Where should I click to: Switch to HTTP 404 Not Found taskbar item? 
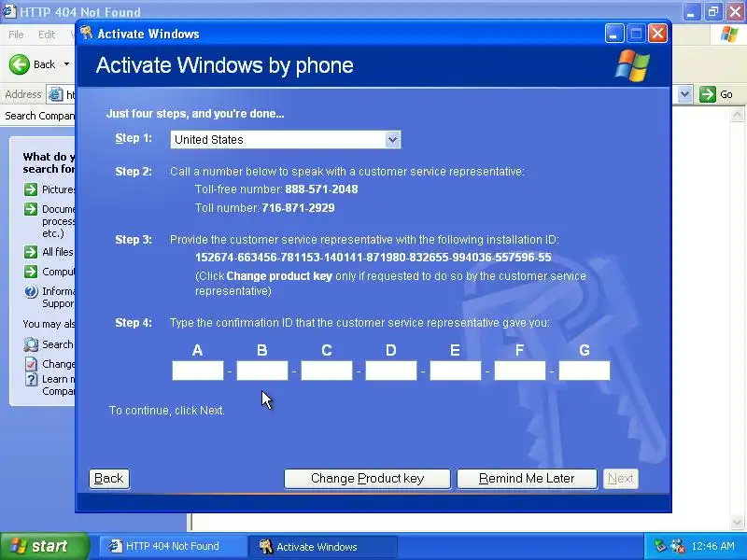(171, 546)
